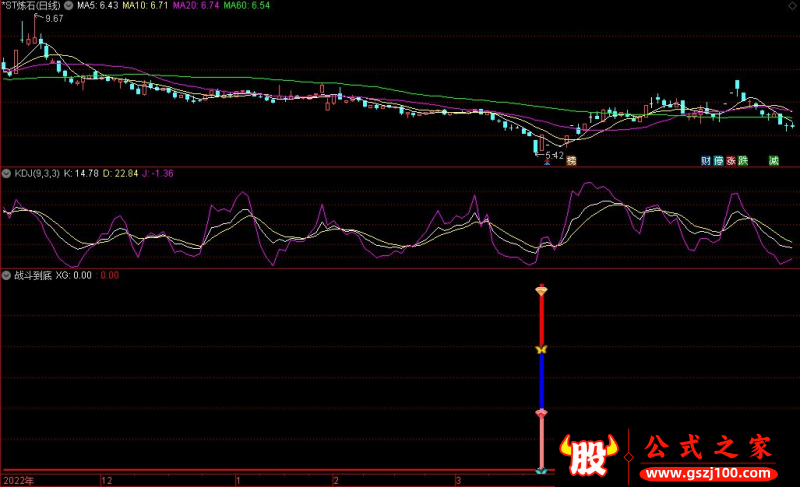
Task: Select the MA60 moving average label
Action: [x=247, y=6]
